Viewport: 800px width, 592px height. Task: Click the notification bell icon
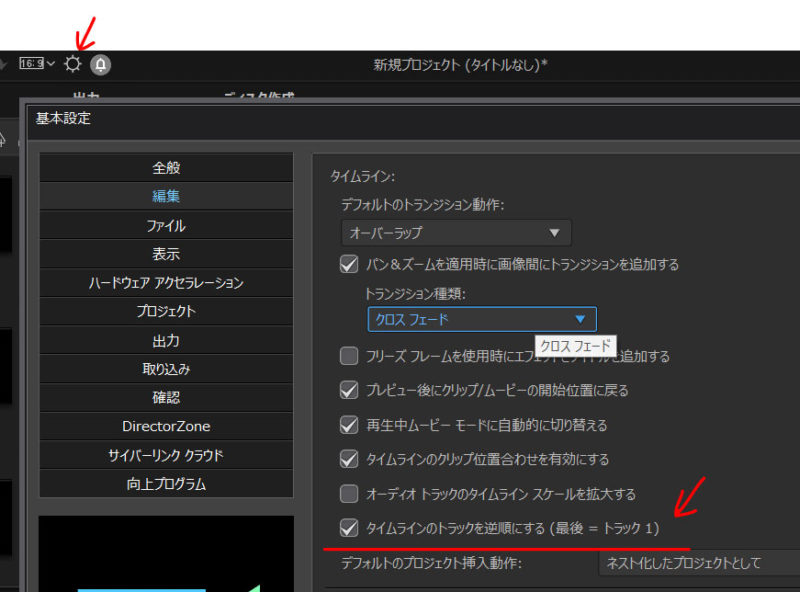pos(101,65)
